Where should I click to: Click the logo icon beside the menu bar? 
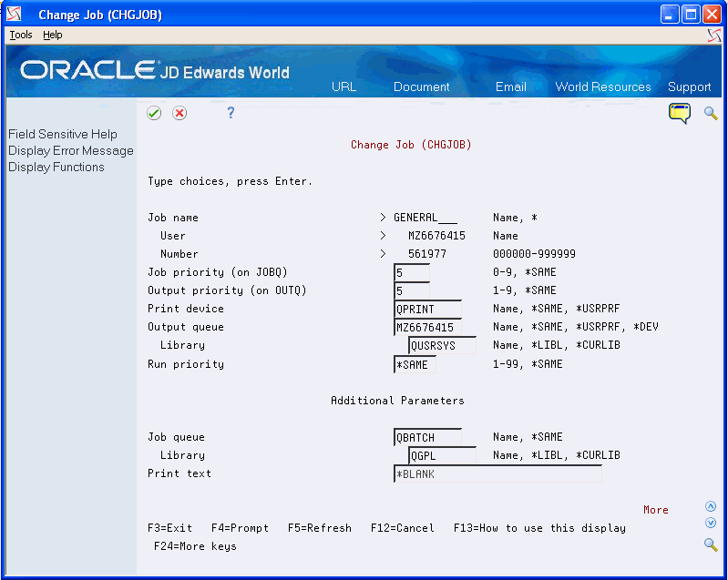(714, 36)
